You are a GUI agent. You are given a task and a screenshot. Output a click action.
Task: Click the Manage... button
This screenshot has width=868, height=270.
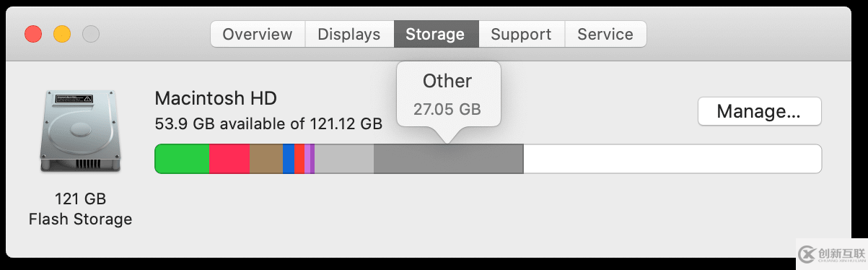point(759,111)
